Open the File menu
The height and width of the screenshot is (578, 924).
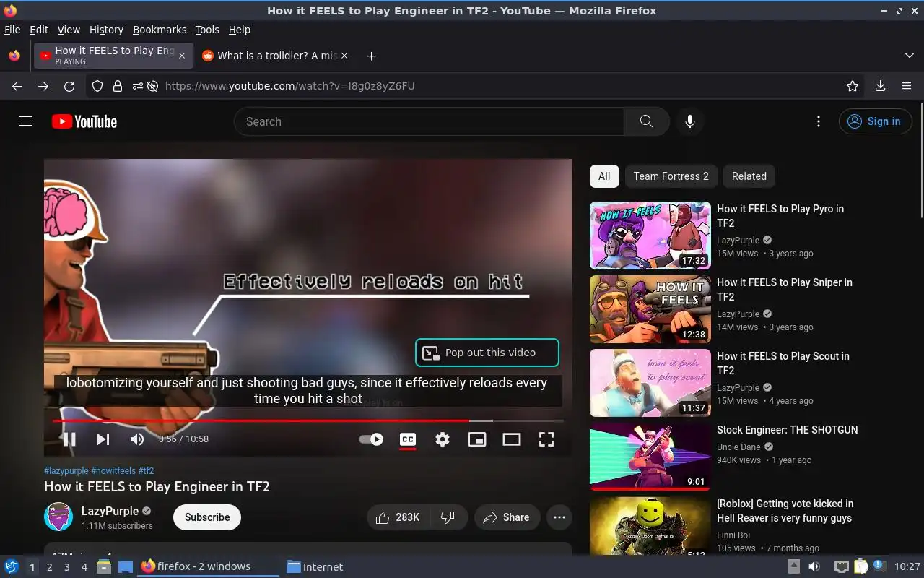click(x=12, y=30)
